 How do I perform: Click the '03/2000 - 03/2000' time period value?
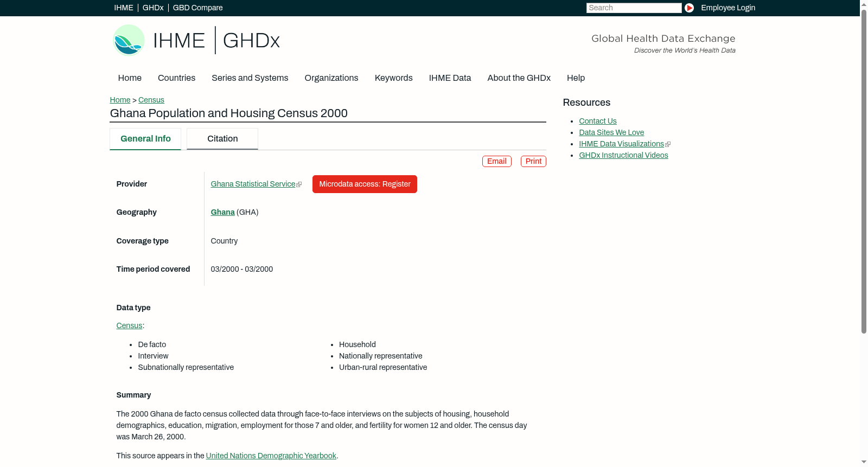tap(242, 269)
